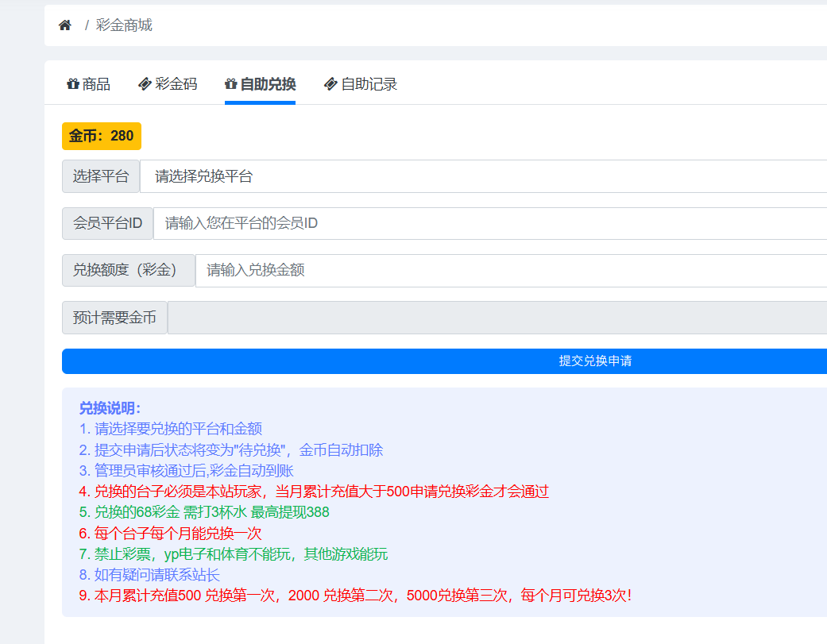Viewport: 827px width, 644px height.
Task: Switch to the 彩金码 tab
Action: 176,84
